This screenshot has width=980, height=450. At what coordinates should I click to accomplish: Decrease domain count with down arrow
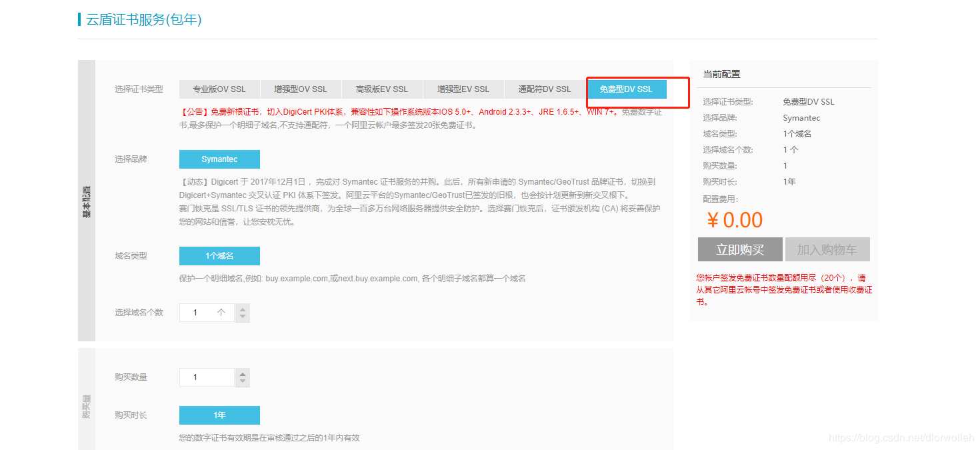click(243, 317)
